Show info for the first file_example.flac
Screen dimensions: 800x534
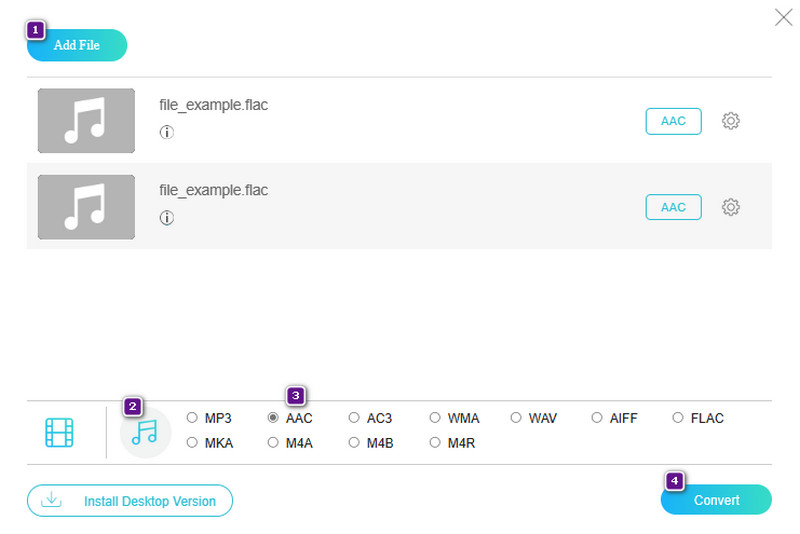tap(167, 132)
